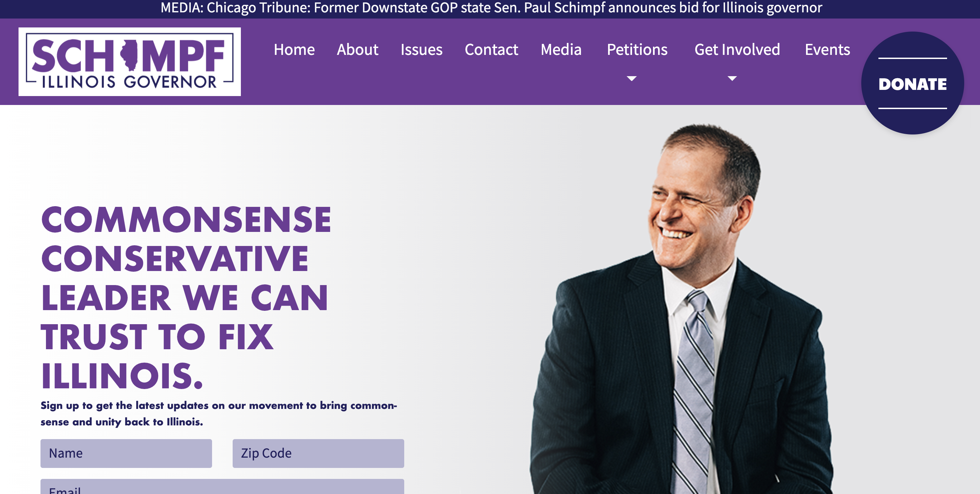980x494 pixels.
Task: Expand the Petitions dropdown arrow
Action: (x=631, y=79)
